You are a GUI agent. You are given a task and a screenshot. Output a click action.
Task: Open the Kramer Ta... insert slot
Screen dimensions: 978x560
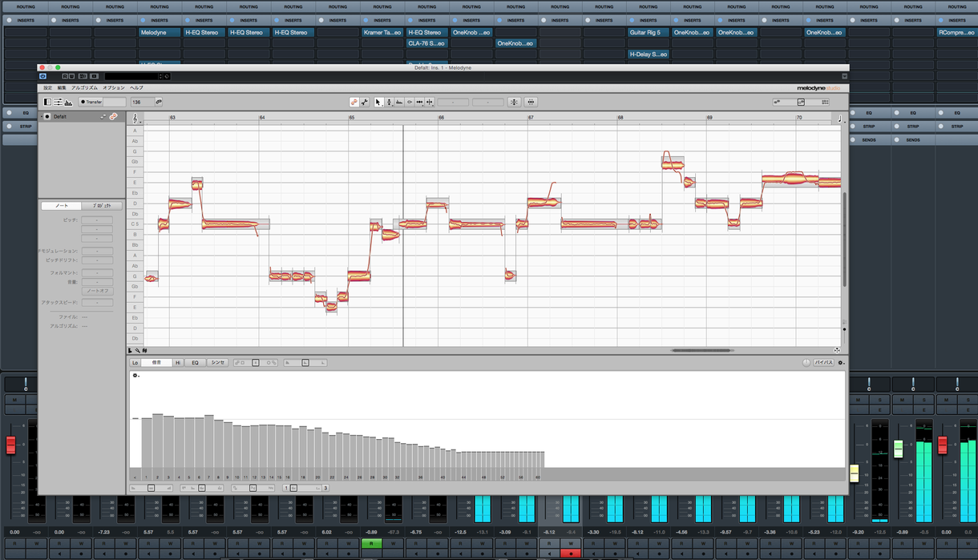382,33
